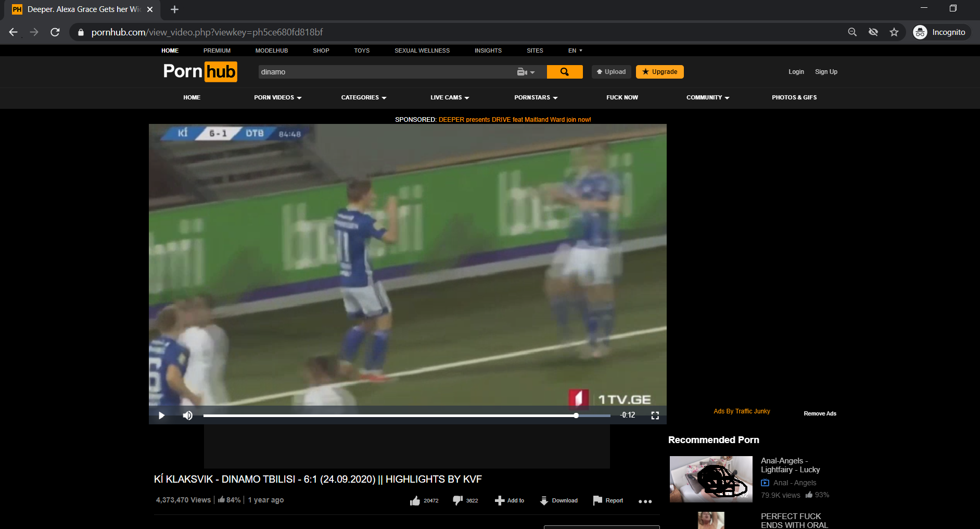Click the third-party cookies blocked eye icon
The width and height of the screenshot is (980, 529).
[873, 32]
